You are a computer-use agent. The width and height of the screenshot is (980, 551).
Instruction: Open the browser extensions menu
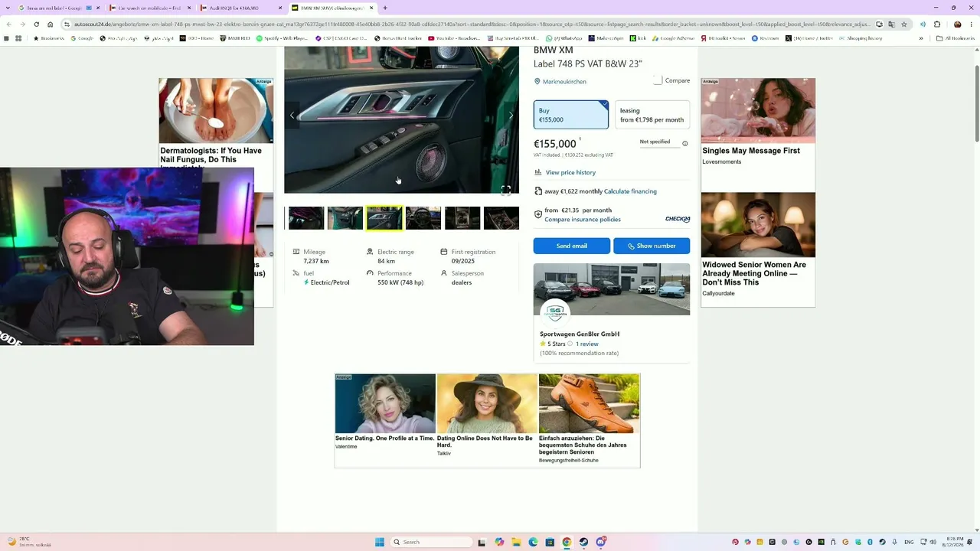tap(937, 24)
